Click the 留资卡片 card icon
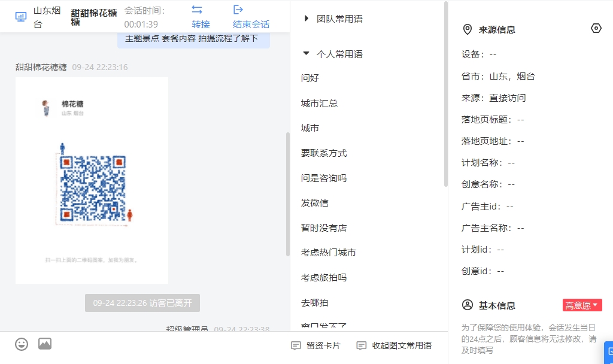This screenshot has width=613, height=364. [x=296, y=345]
